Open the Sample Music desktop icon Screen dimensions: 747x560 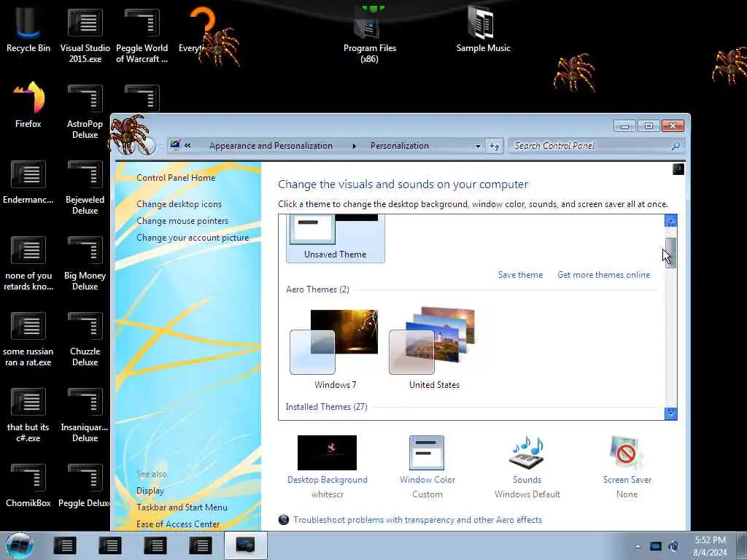click(483, 29)
